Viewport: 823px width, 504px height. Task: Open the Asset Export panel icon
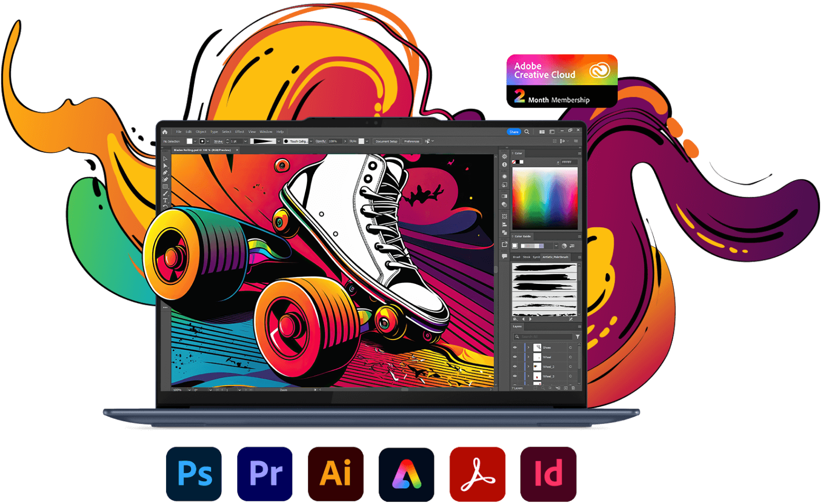505,244
